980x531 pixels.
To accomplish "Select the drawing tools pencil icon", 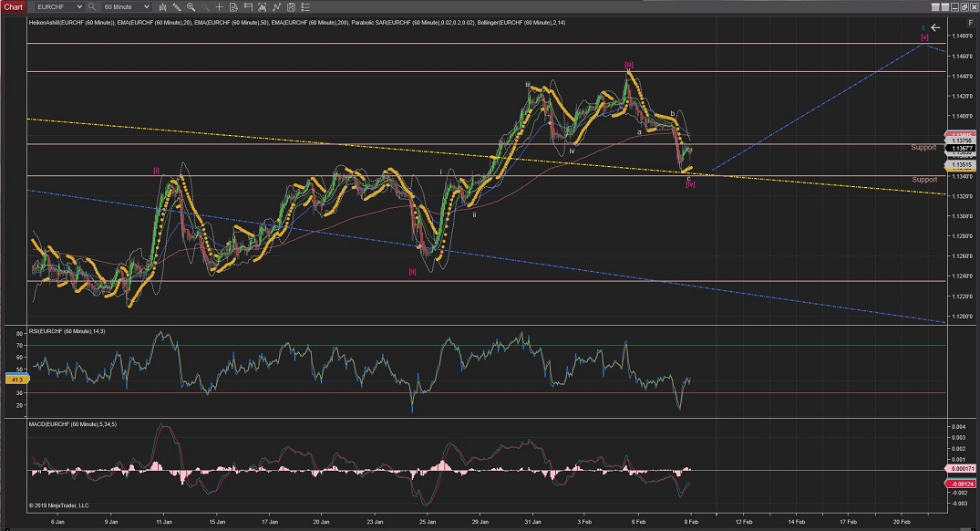I will (177, 7).
